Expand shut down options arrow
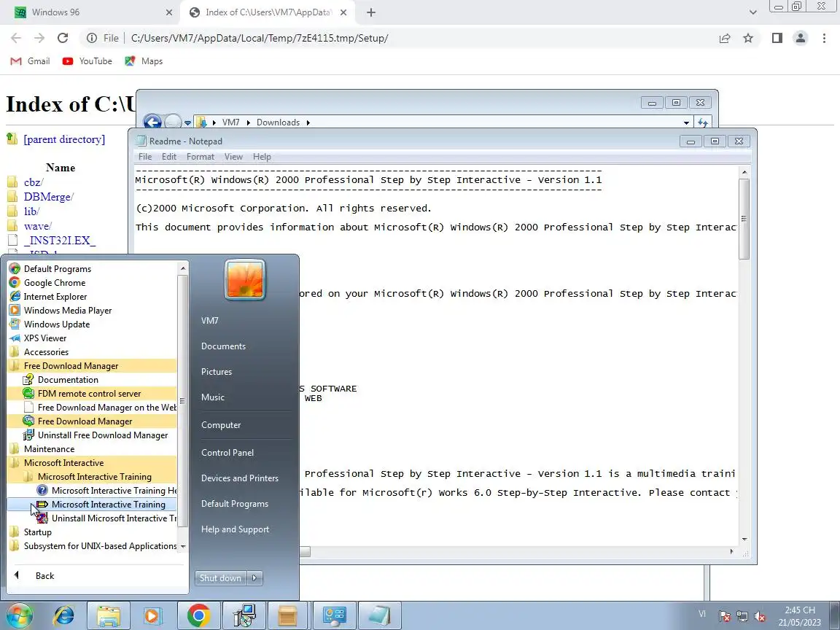This screenshot has width=840, height=630. pyautogui.click(x=254, y=578)
